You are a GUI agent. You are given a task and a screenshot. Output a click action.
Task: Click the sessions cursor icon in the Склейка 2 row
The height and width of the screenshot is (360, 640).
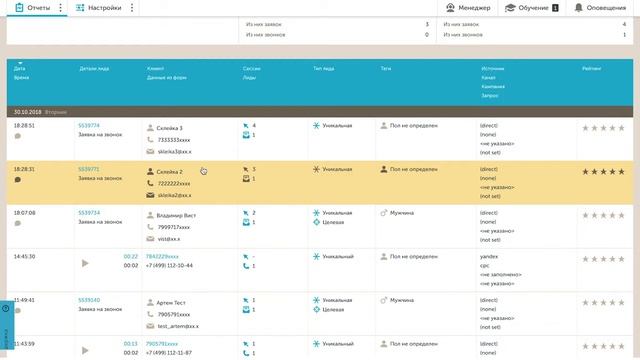coord(246,169)
